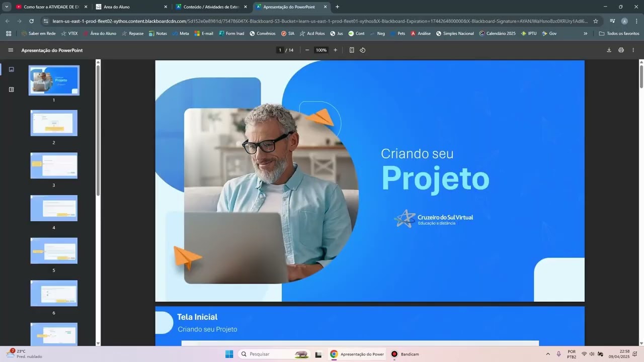
Task: Close the Área do Aluno tab
Action: (166, 7)
